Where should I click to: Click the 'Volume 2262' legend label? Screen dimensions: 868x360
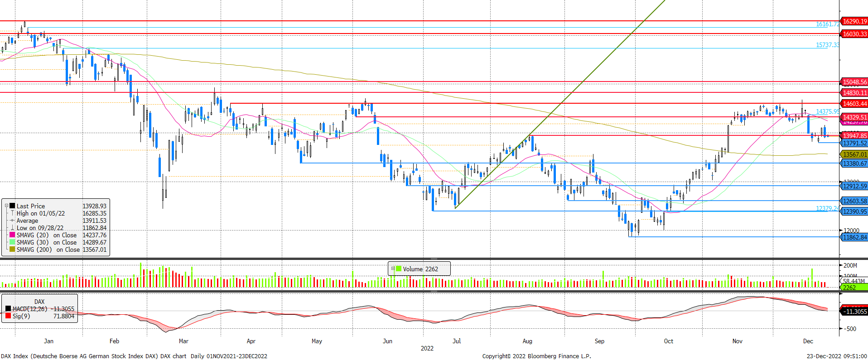click(420, 269)
